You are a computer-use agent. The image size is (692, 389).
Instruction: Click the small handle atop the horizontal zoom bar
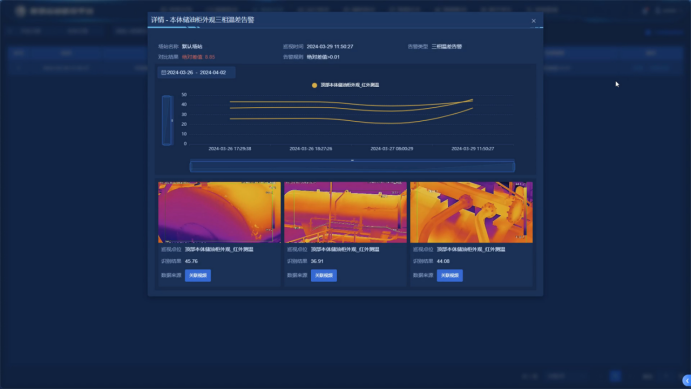tap(352, 160)
